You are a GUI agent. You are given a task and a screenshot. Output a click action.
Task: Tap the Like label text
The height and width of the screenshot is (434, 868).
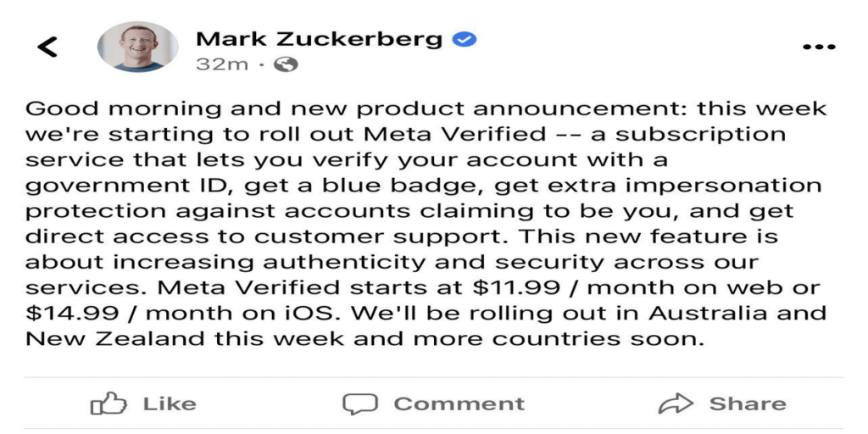pyautogui.click(x=170, y=403)
